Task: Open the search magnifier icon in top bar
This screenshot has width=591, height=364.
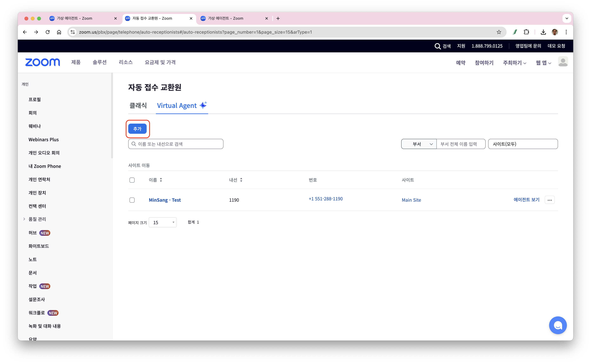Action: (x=437, y=46)
